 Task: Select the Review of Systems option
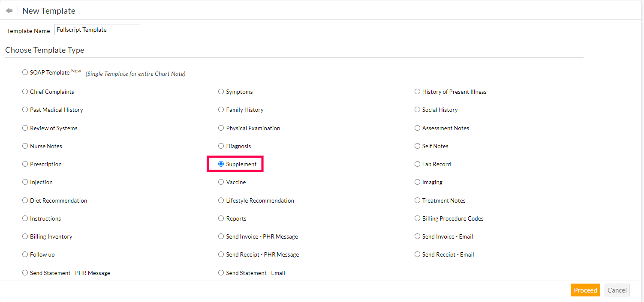pos(25,128)
